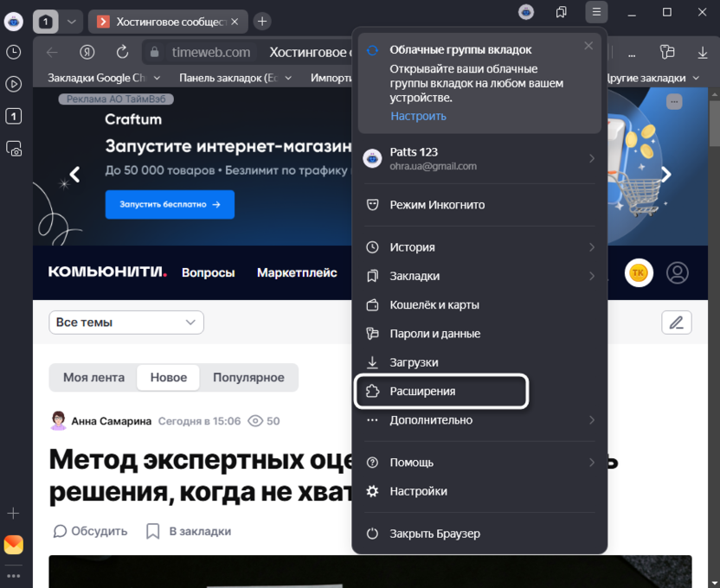This screenshot has width=720, height=588.
Task: Open Маркетплейс in site navigation
Action: (297, 272)
